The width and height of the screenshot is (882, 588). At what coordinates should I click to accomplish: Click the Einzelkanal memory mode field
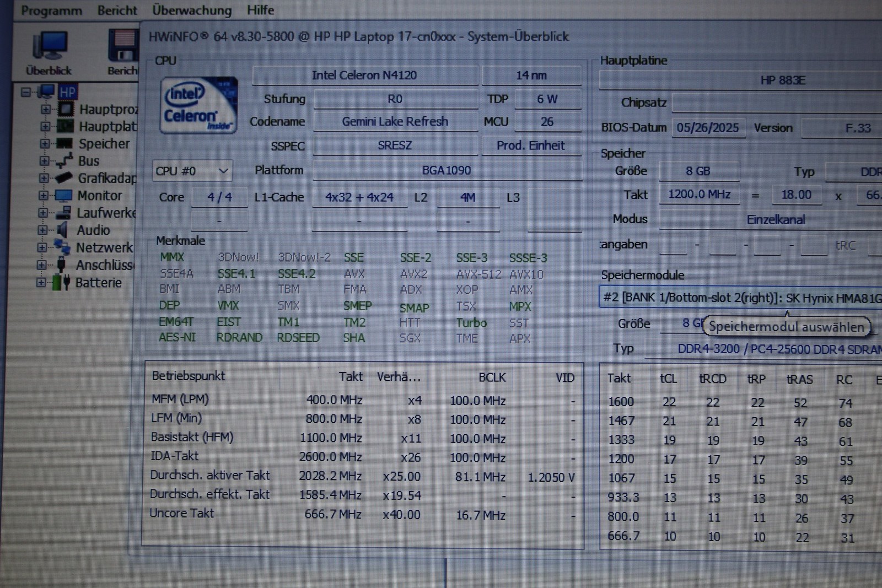pyautogui.click(x=771, y=219)
